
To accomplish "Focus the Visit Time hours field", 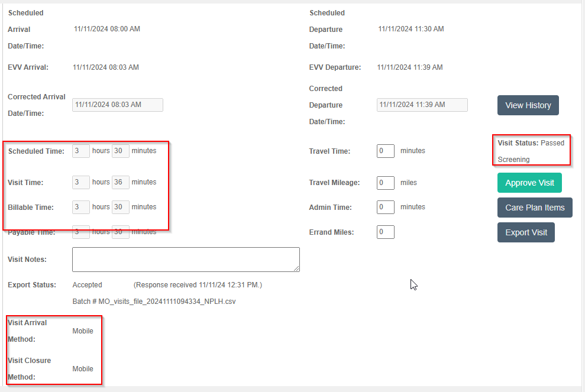I will pyautogui.click(x=81, y=182).
